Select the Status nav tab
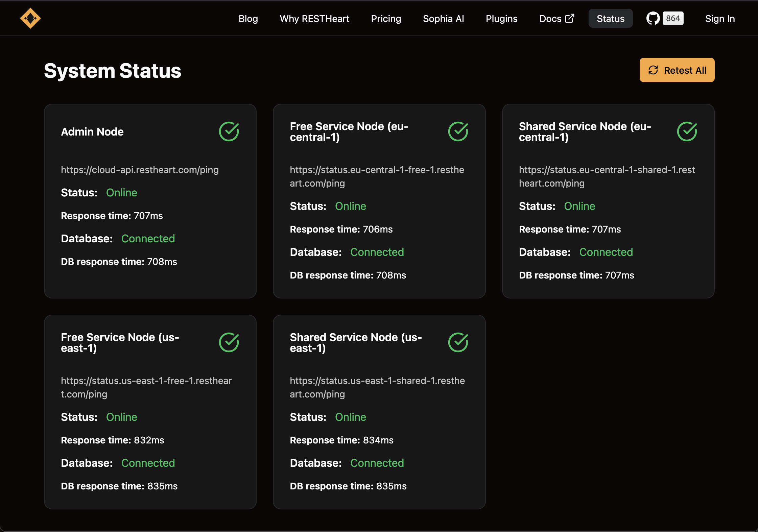 pyautogui.click(x=611, y=19)
